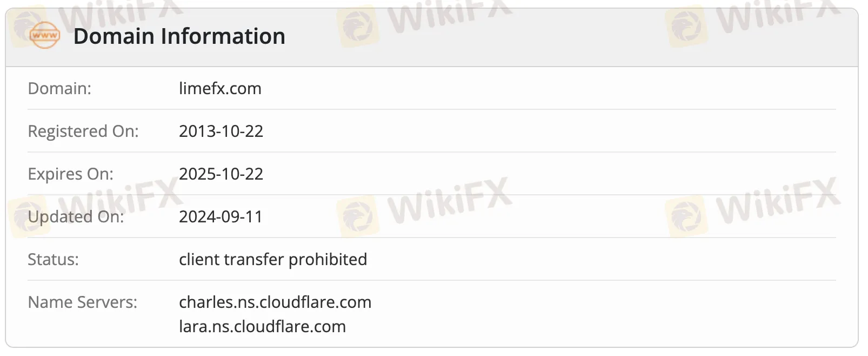This screenshot has height=356, width=868.
Task: Click the Domain: field label
Action: (x=59, y=88)
